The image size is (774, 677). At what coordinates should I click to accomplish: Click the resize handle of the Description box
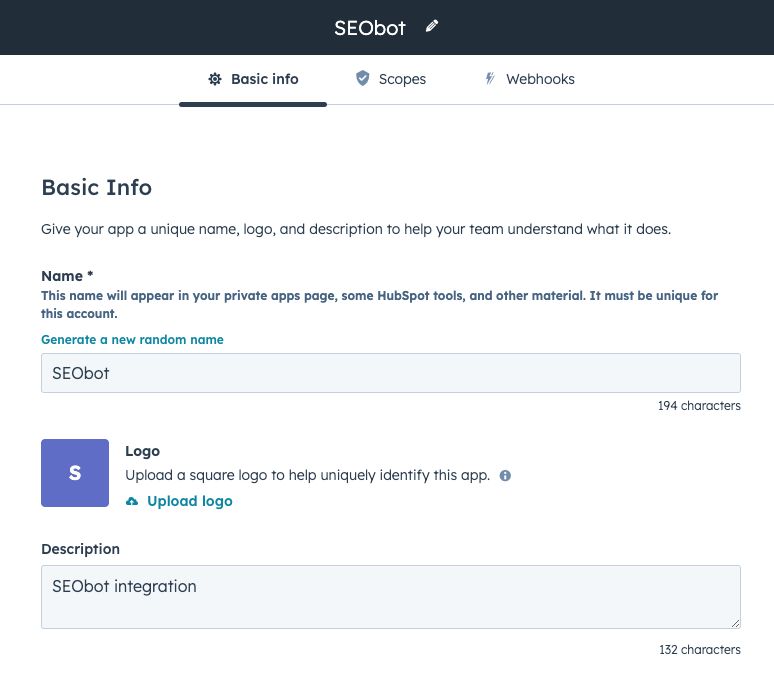coord(735,622)
